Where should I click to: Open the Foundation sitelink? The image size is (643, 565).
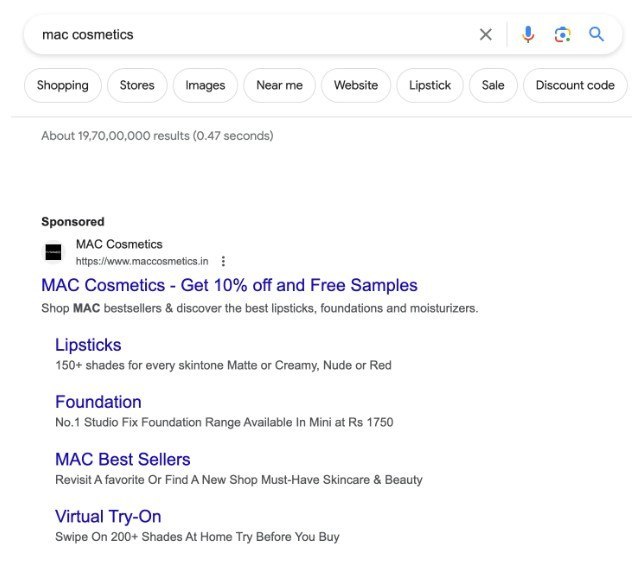coord(98,402)
